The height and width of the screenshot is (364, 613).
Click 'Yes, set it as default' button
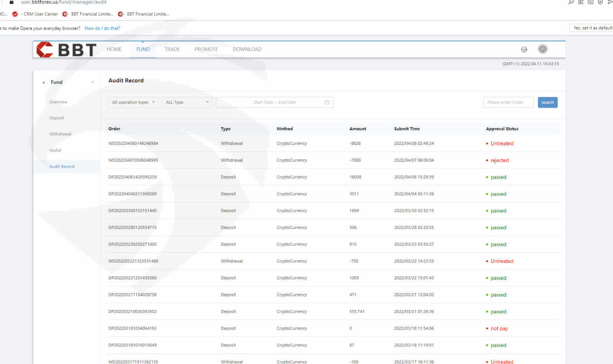(592, 28)
